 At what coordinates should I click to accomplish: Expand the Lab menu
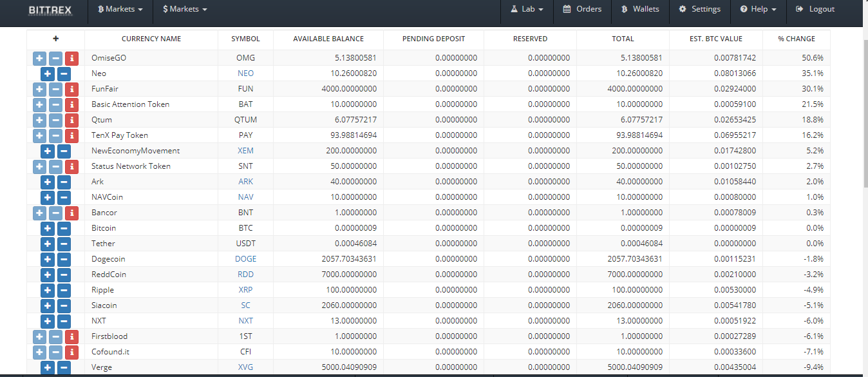point(527,10)
